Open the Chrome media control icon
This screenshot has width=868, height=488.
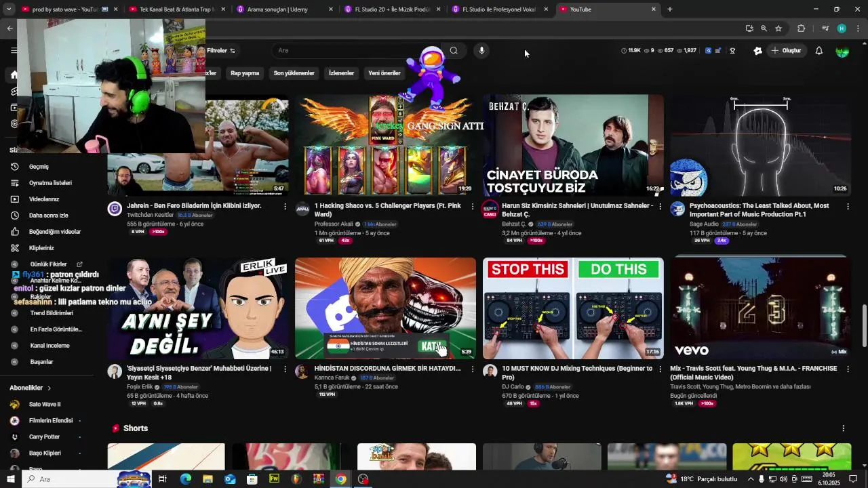coord(825,28)
